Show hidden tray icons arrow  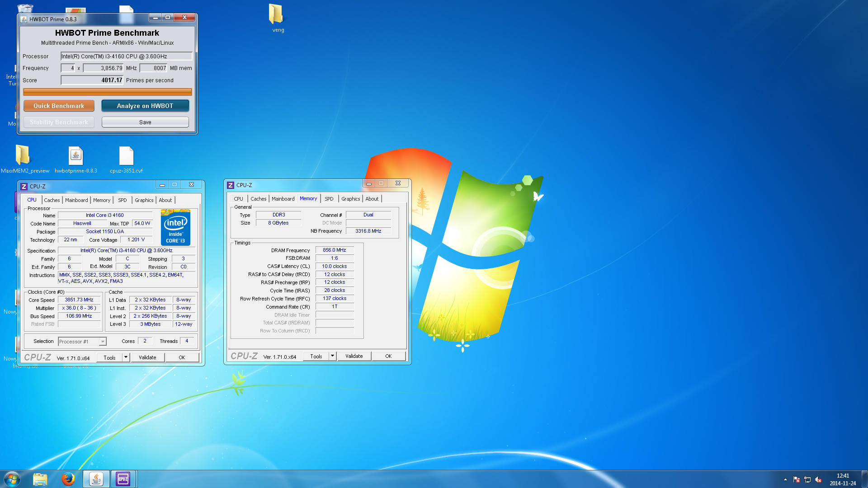(x=785, y=479)
